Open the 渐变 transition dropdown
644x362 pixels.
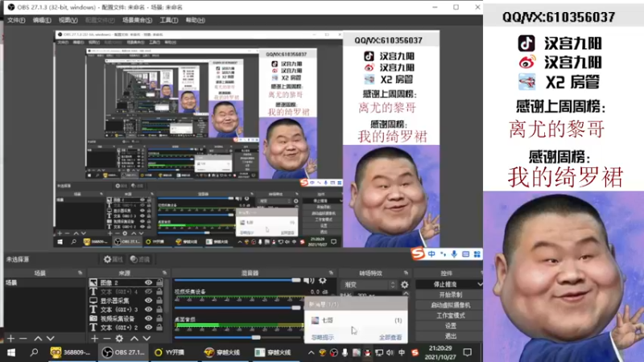coord(369,285)
